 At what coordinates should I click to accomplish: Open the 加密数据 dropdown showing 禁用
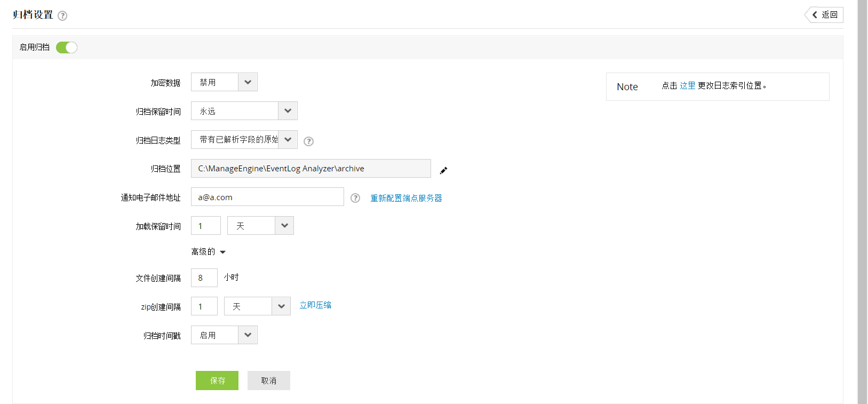click(x=224, y=82)
